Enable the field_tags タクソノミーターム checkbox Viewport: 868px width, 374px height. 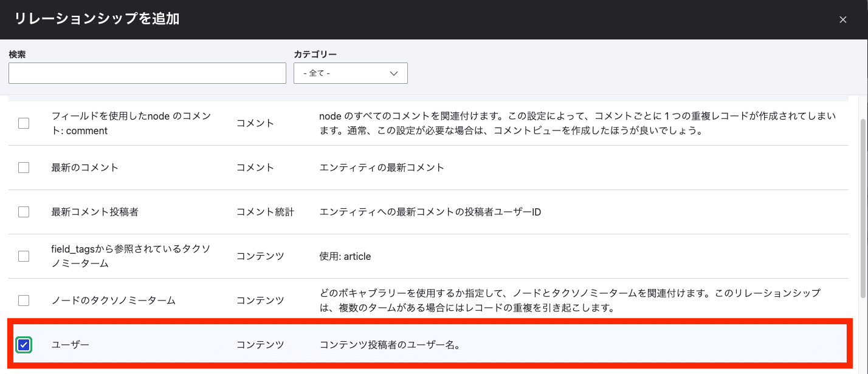[24, 256]
